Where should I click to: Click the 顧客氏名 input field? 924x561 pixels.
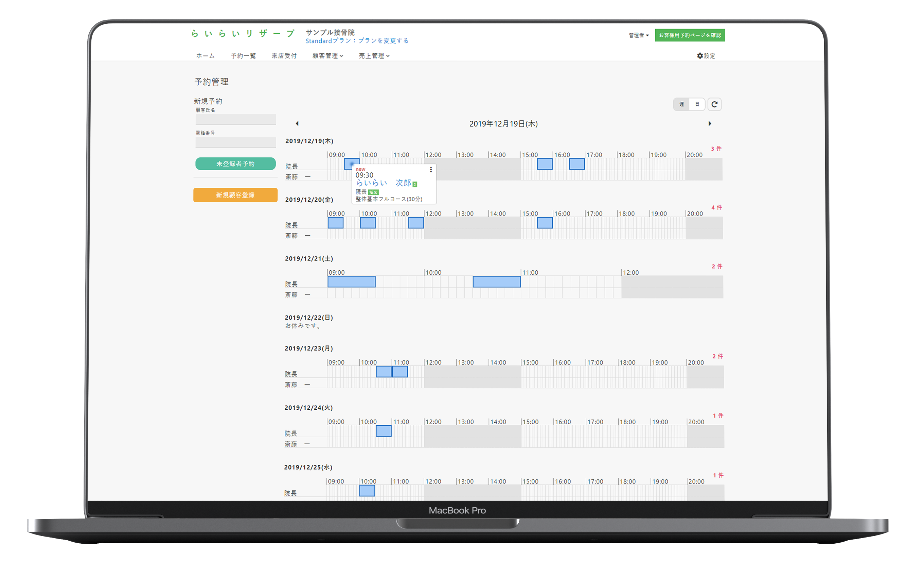click(235, 119)
